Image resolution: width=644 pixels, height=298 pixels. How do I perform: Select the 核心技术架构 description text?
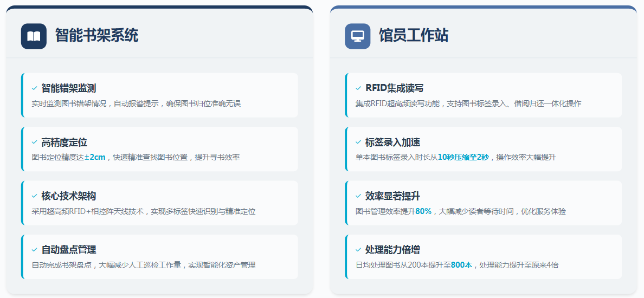pos(144,211)
